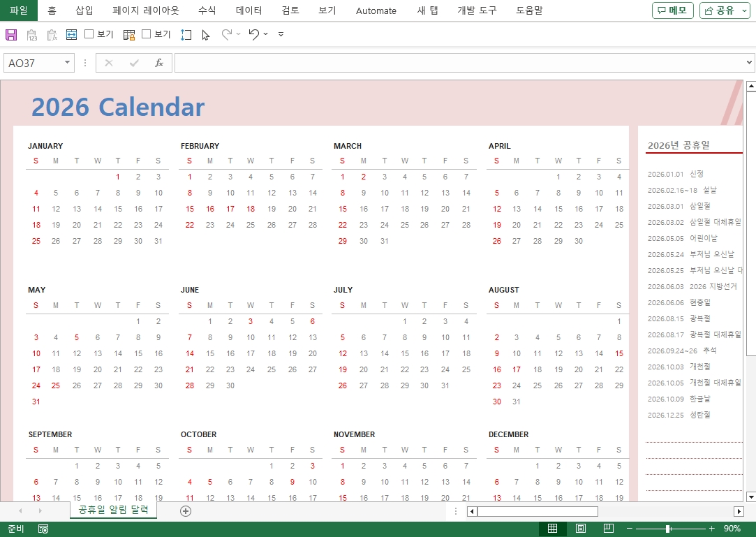Click in the Name Box showing AO37

point(34,63)
